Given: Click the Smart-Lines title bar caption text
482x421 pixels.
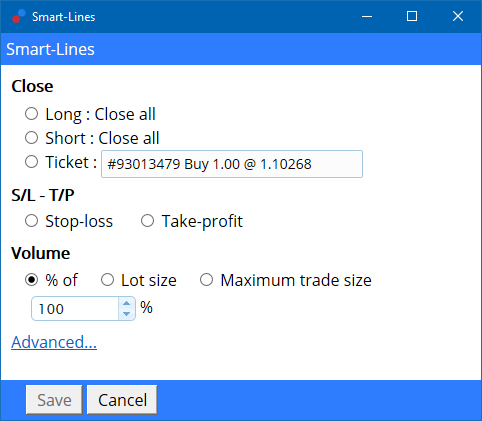Looking at the screenshot, I should click(64, 17).
